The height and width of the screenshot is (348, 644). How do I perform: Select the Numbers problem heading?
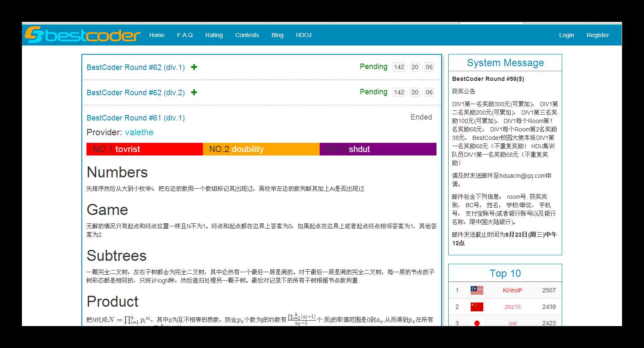pos(117,172)
